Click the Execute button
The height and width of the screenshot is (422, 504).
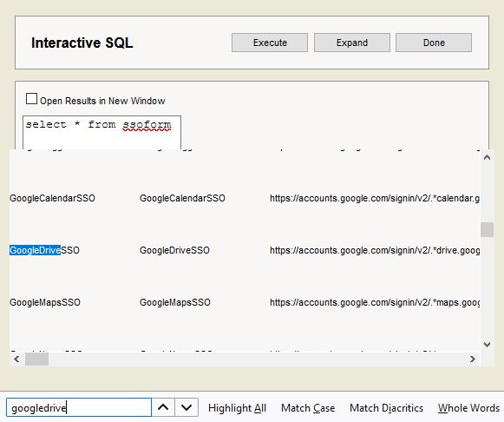(x=270, y=43)
